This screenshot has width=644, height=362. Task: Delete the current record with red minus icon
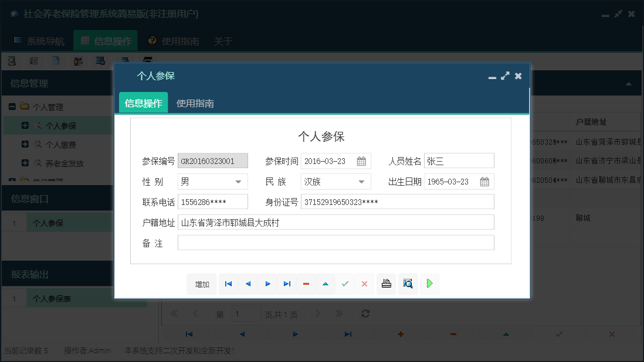click(x=306, y=284)
